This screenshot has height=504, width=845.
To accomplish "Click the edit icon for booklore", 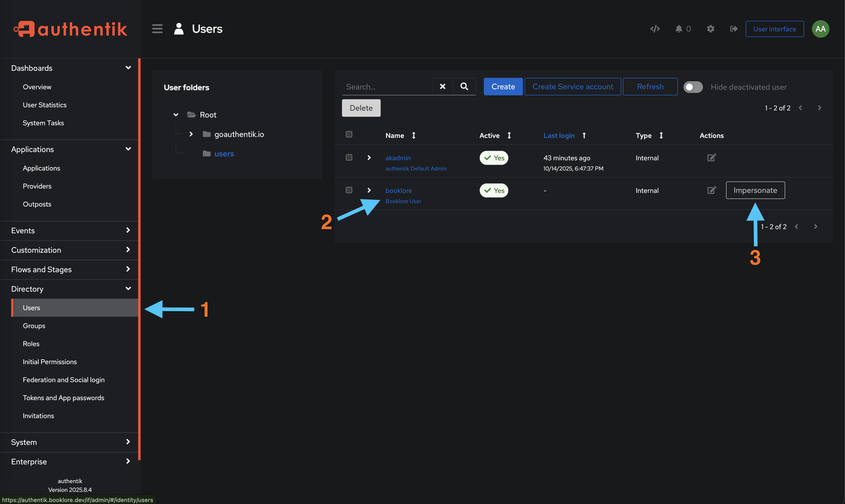I will (x=711, y=190).
